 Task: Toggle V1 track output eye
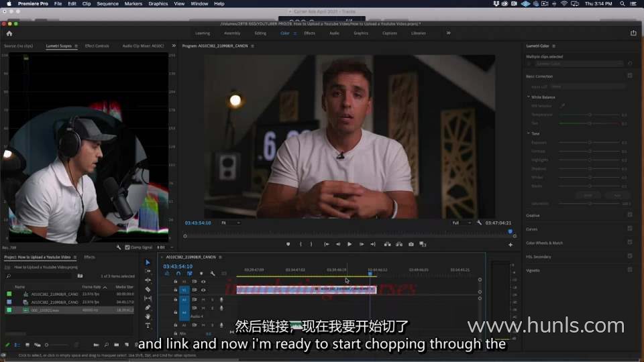click(x=203, y=290)
